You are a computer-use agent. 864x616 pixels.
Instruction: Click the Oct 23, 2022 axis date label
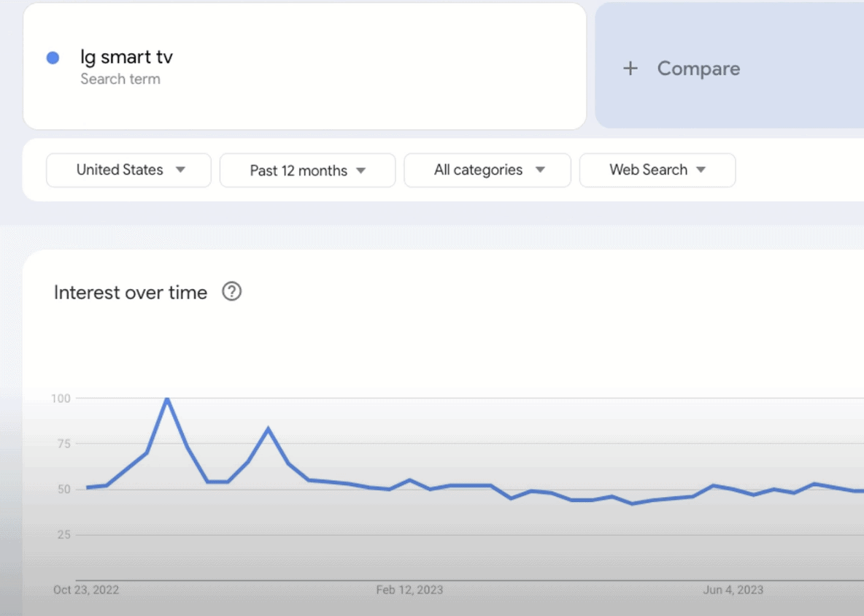[86, 590]
